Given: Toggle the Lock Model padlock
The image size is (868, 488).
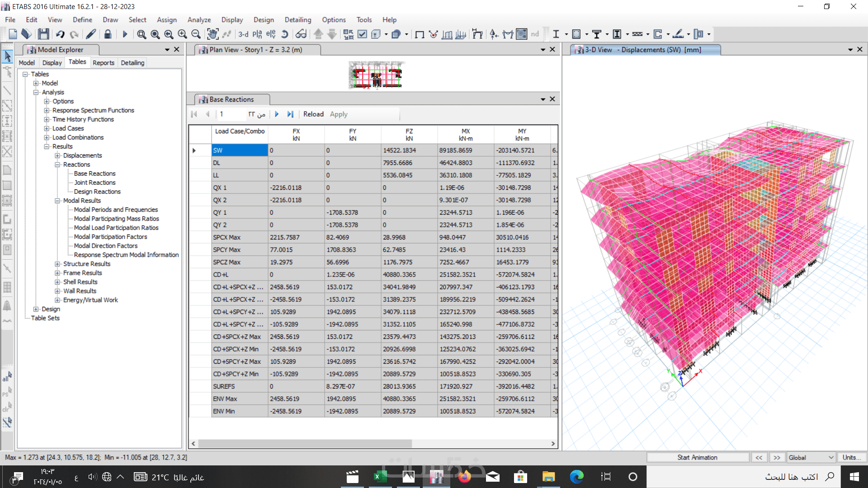Looking at the screenshot, I should 108,34.
